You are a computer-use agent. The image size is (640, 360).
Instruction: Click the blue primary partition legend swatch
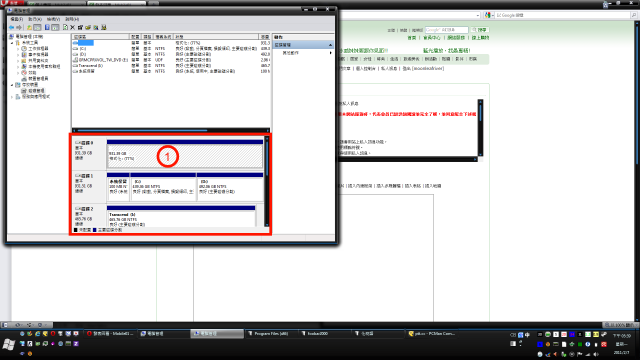click(95, 230)
